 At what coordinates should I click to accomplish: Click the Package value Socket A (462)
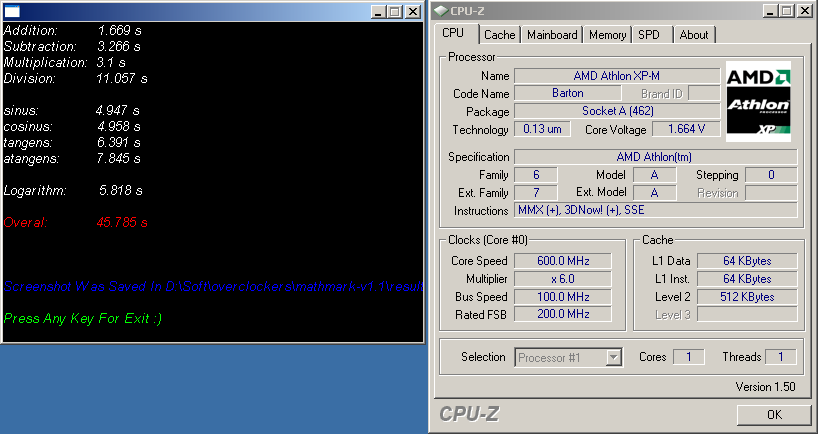[617, 111]
